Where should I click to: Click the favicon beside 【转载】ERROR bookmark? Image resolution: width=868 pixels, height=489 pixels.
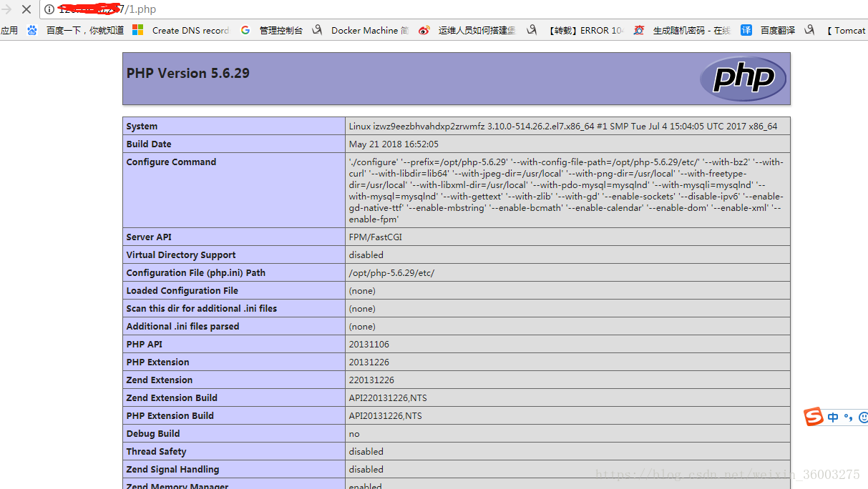(532, 30)
